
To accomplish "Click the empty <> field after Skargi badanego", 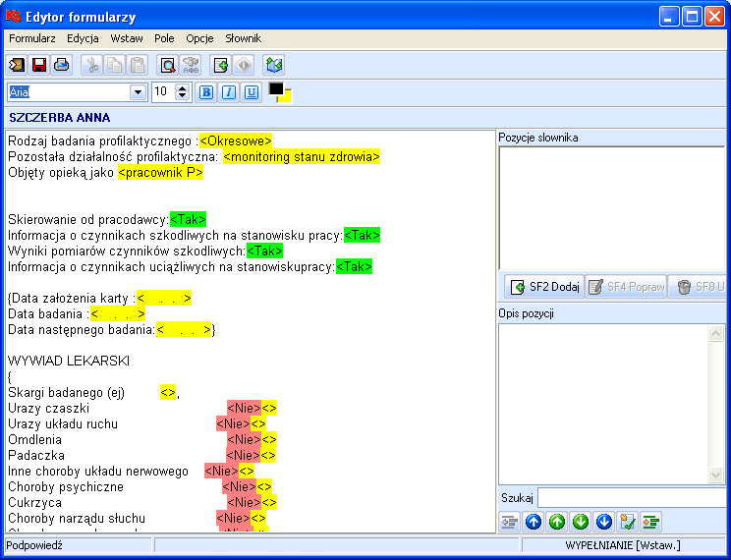I will pos(168,393).
